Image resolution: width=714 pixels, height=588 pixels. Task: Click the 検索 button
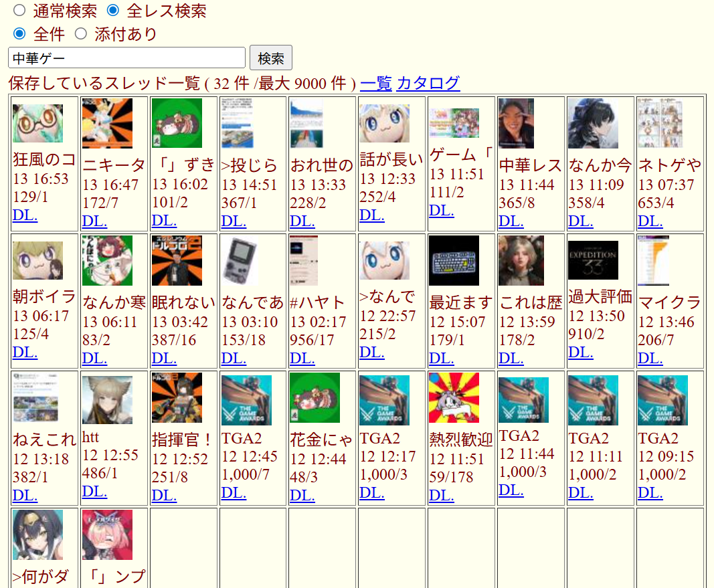(271, 58)
